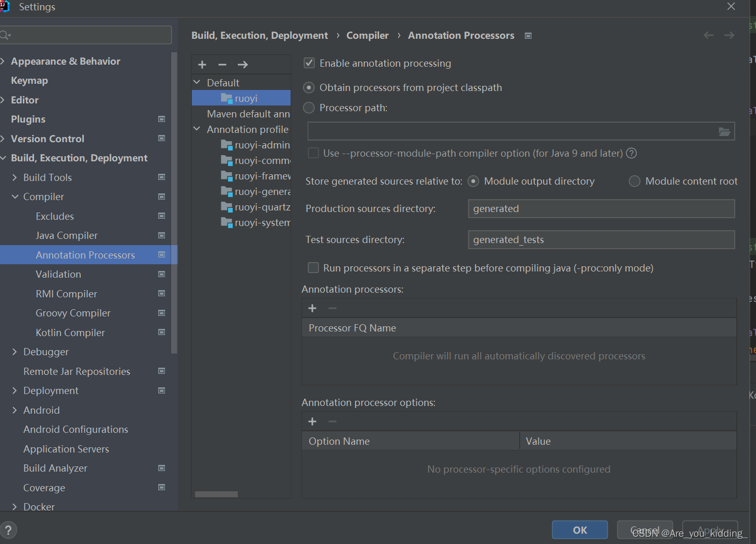Click the help question mark icon bottom left

[x=9, y=530]
